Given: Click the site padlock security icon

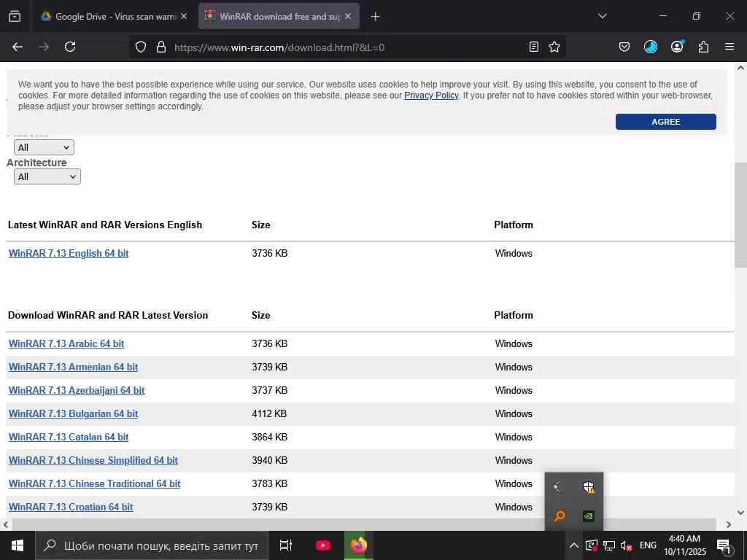Looking at the screenshot, I should point(161,47).
